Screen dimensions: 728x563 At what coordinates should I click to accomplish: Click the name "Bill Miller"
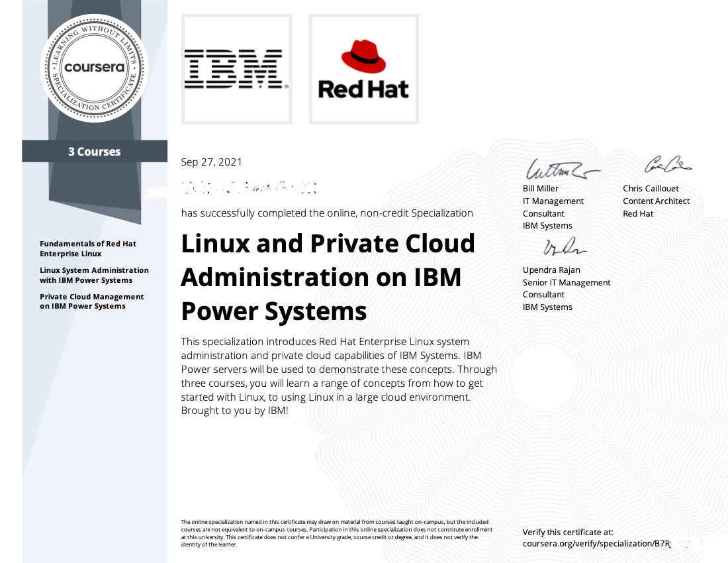pyautogui.click(x=541, y=188)
